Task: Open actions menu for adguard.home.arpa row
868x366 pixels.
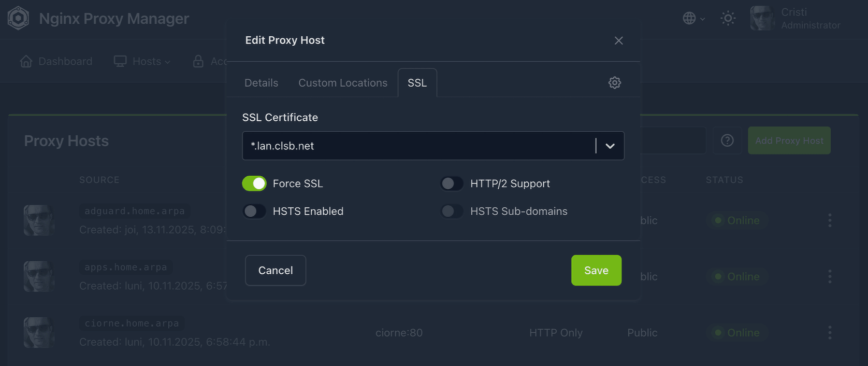Action: (x=830, y=220)
